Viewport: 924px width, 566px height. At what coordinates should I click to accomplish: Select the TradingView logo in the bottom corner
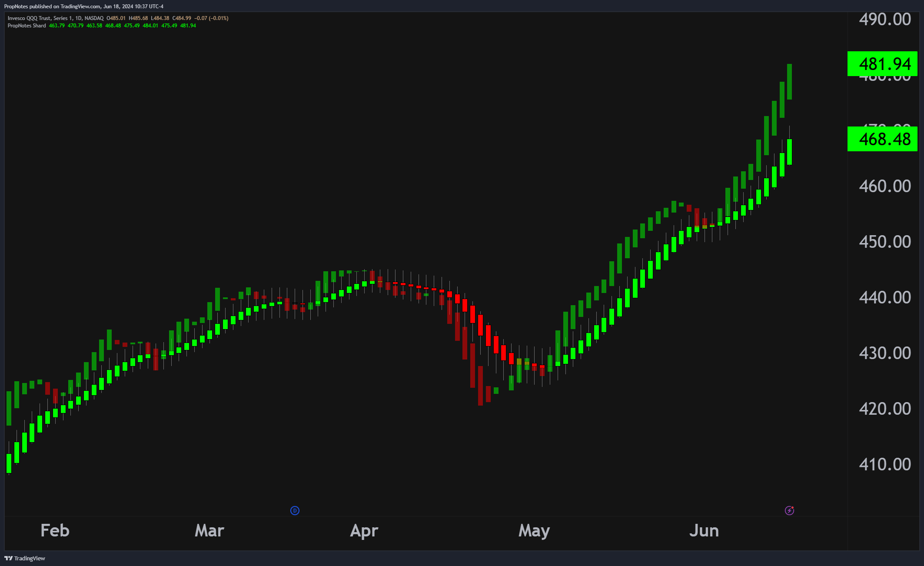[24, 559]
